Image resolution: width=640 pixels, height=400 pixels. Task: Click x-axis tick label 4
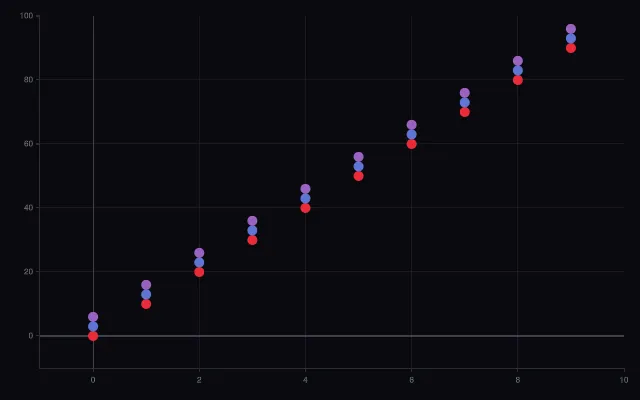click(x=305, y=380)
